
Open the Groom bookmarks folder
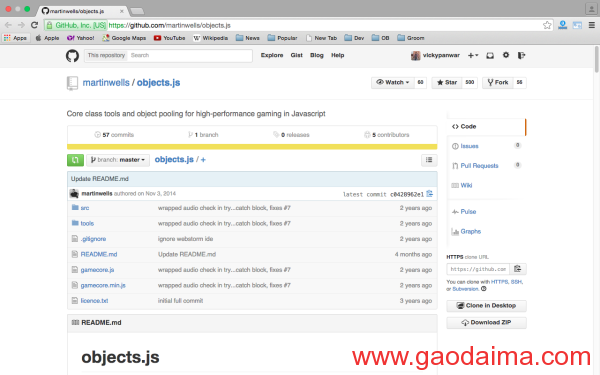[x=411, y=38]
